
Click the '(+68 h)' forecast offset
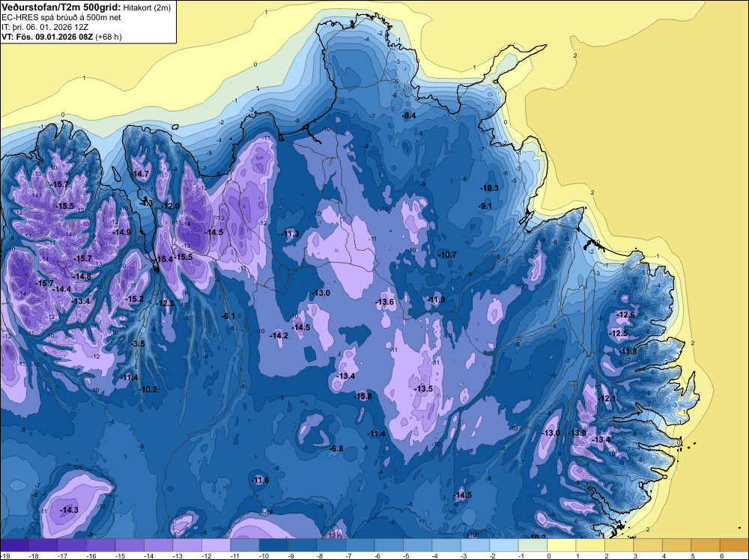109,37
